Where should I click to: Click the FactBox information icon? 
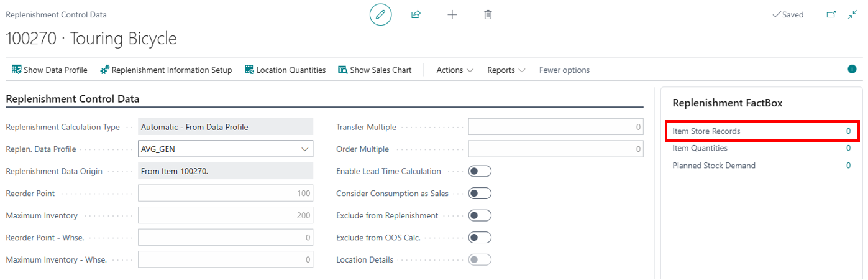coord(852,69)
